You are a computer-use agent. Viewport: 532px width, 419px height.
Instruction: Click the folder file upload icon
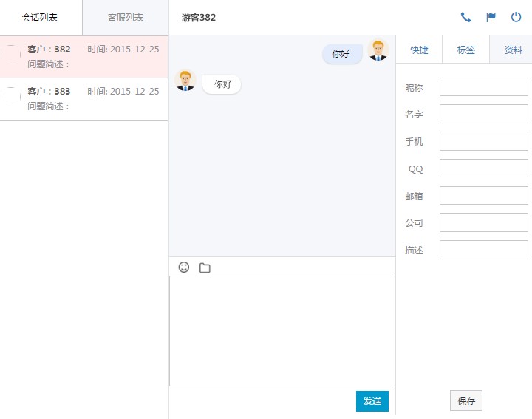tap(205, 268)
